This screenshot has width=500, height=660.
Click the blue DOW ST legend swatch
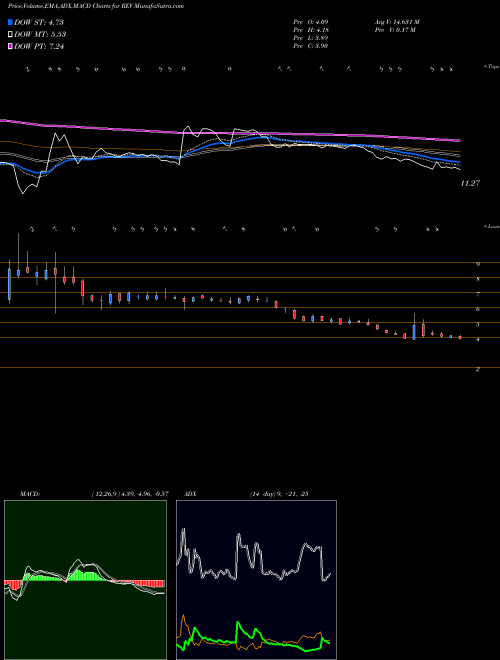tap(11, 23)
